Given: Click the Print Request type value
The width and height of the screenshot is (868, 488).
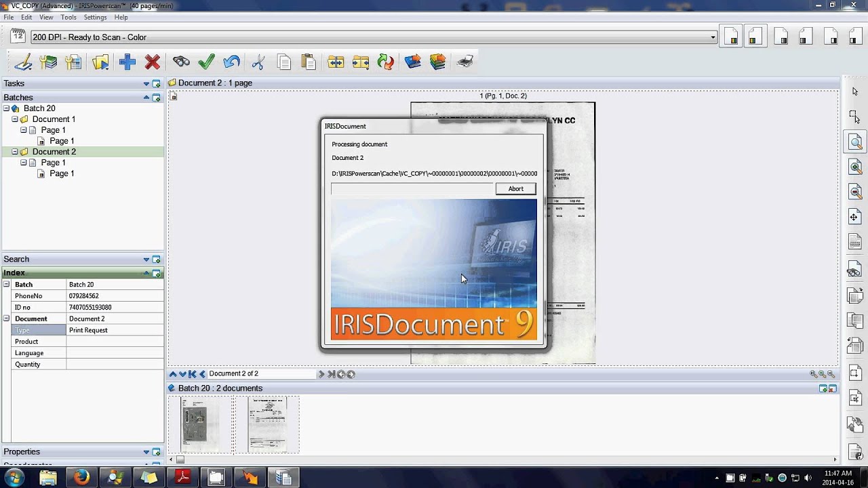Looking at the screenshot, I should point(115,330).
